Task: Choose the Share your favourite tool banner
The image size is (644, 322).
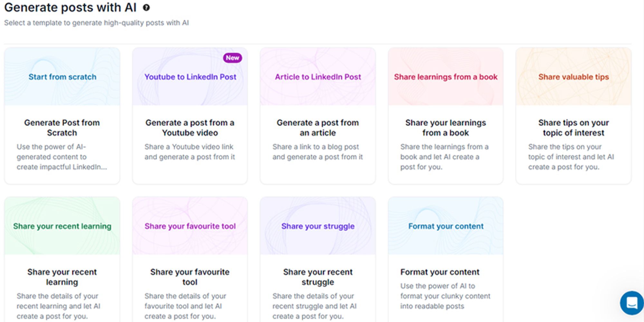Action: click(x=190, y=226)
